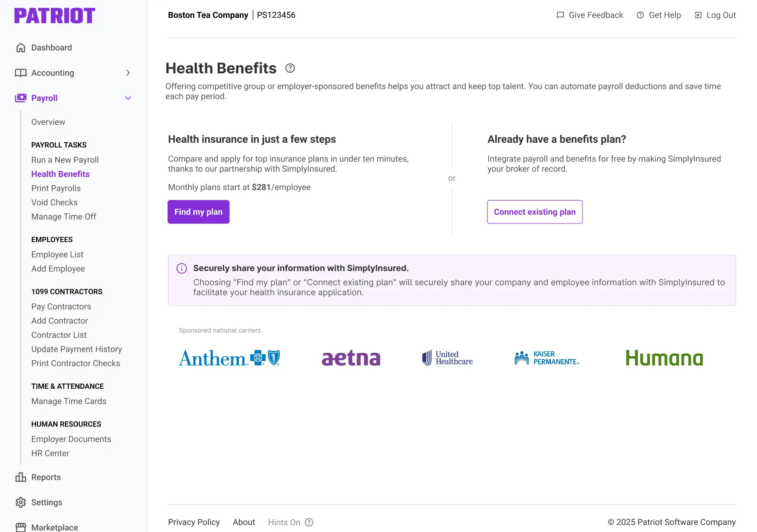The image size is (757, 532).
Task: Open the Privacy Policy link
Action: click(194, 522)
